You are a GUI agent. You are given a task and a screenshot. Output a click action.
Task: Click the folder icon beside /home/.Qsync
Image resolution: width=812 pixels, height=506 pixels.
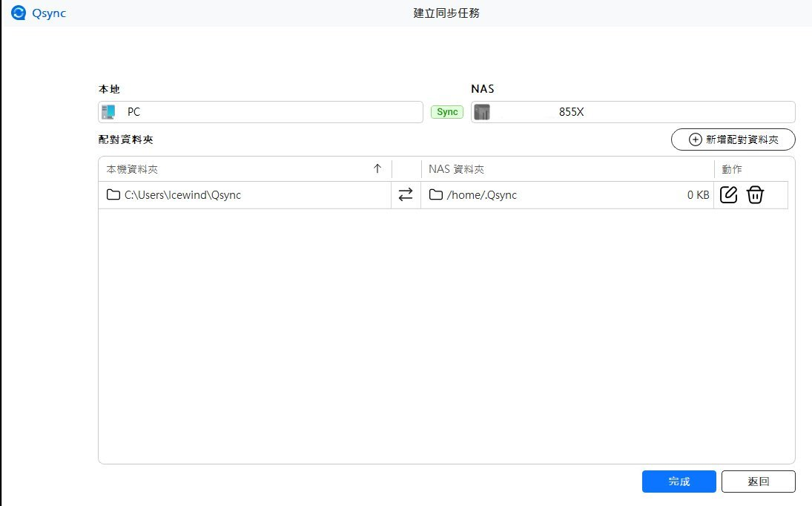coord(436,195)
